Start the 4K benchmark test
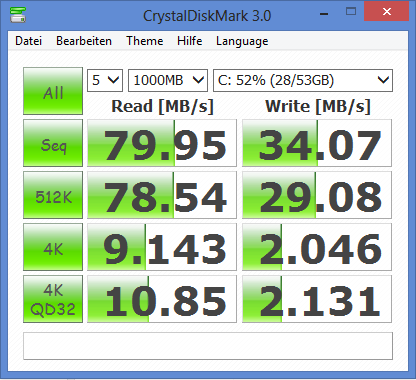Screen dimensions: 416x380 click(53, 247)
